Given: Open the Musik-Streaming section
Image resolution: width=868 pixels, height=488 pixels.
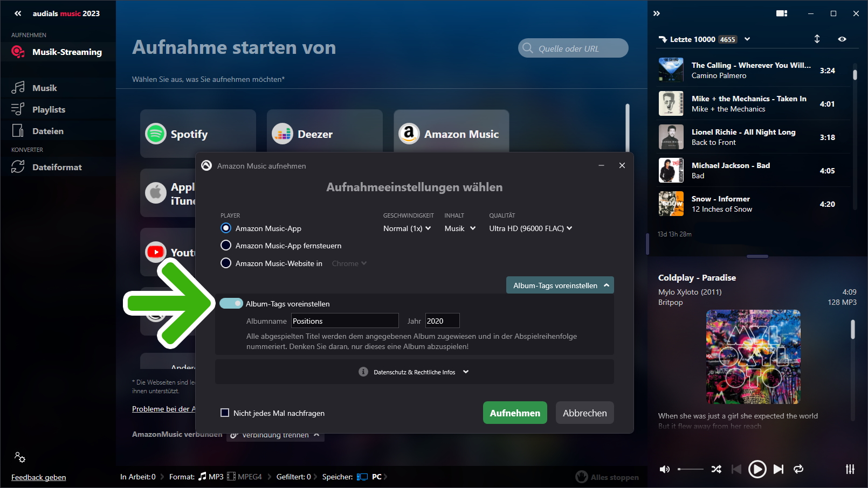Looking at the screenshot, I should click(58, 52).
